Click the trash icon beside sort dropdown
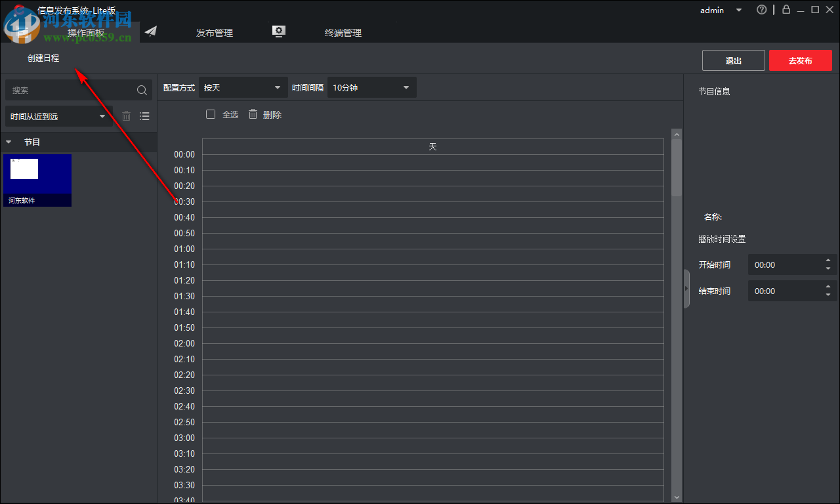This screenshot has width=840, height=504. coord(126,115)
